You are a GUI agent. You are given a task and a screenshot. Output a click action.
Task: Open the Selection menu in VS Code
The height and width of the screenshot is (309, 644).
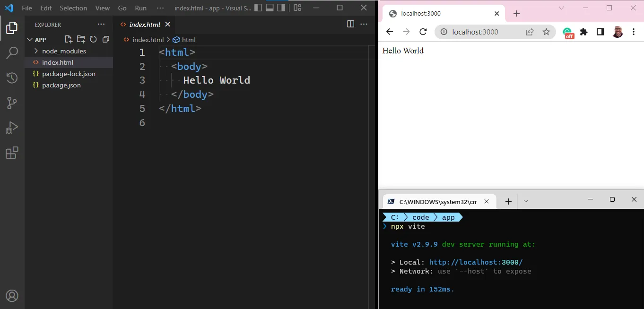[73, 8]
